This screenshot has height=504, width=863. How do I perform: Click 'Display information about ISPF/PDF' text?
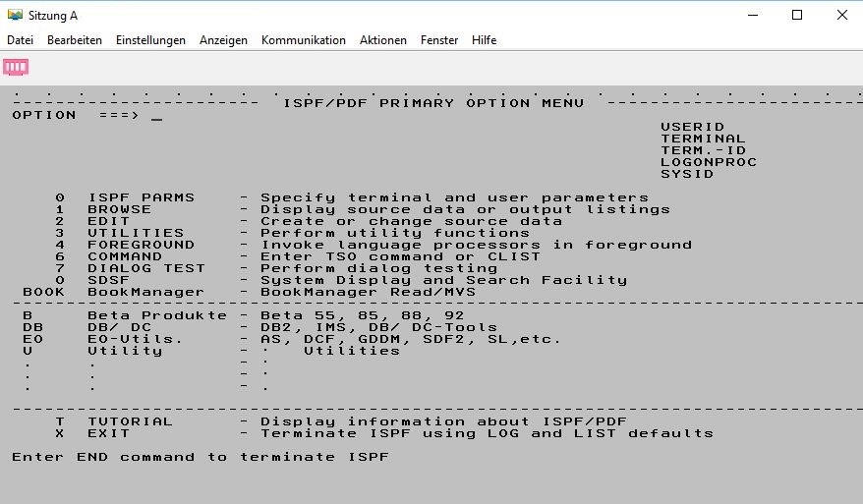[x=443, y=422]
